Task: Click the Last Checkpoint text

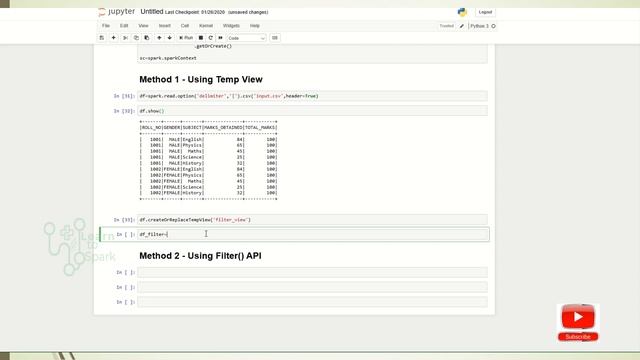Action: pyautogui.click(x=195, y=12)
